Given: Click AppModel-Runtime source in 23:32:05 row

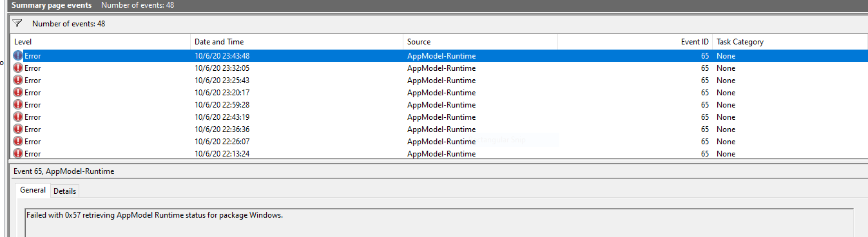Looking at the screenshot, I should pyautogui.click(x=441, y=68).
